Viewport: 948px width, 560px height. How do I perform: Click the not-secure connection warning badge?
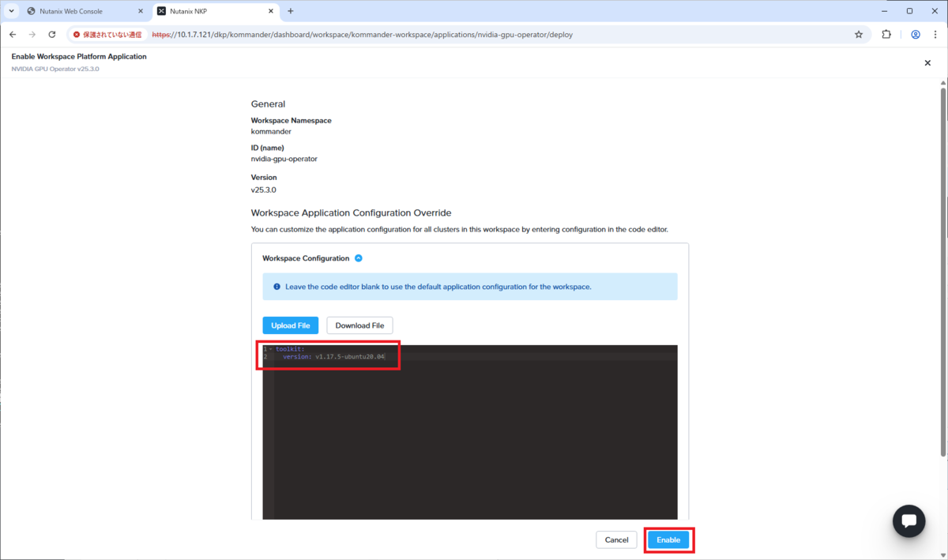click(x=107, y=35)
